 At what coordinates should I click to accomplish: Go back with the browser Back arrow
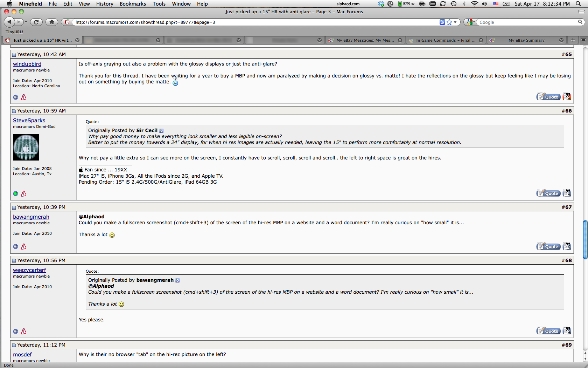click(x=9, y=22)
